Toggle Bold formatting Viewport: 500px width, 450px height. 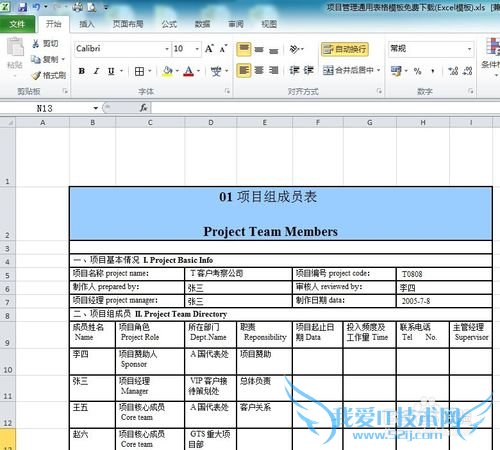point(81,71)
